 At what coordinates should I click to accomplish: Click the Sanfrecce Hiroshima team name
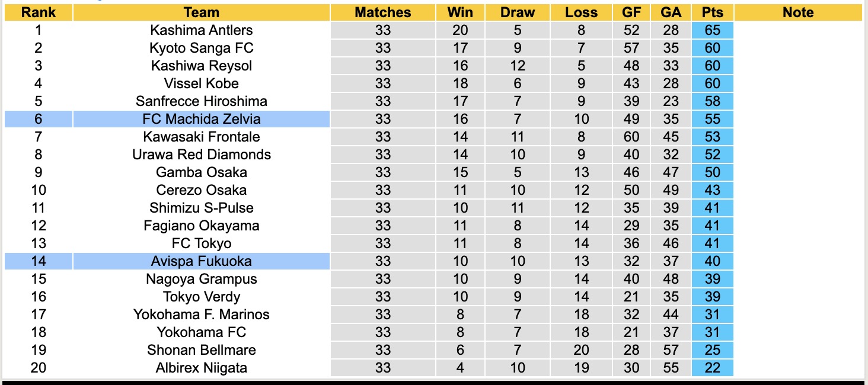202,101
